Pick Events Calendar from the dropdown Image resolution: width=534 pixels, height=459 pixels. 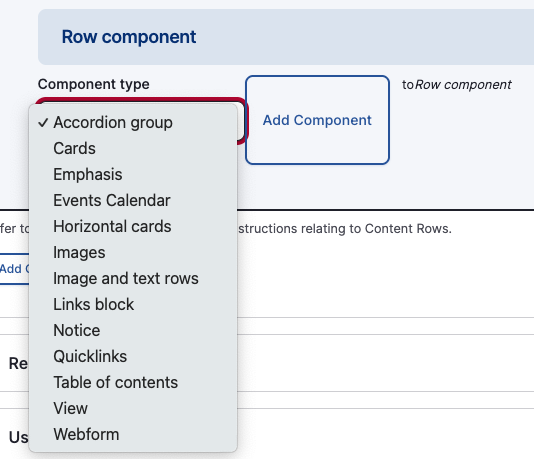(133, 200)
